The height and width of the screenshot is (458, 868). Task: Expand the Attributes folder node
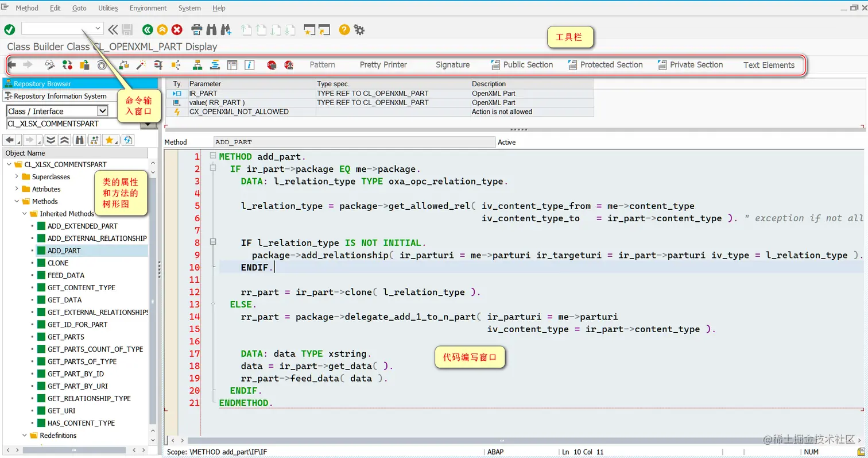coord(17,189)
